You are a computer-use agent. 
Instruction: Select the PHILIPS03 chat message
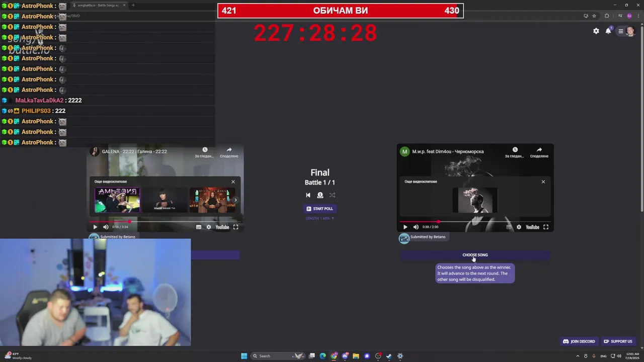(34, 111)
